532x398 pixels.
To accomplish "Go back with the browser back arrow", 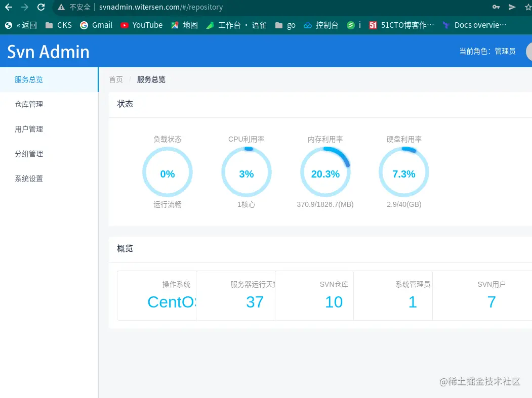I will [9, 7].
